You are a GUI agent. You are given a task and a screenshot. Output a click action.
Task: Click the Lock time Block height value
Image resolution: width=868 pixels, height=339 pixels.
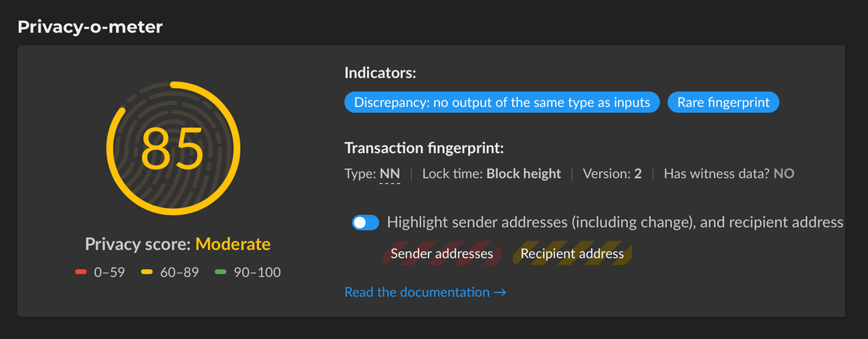[524, 174]
